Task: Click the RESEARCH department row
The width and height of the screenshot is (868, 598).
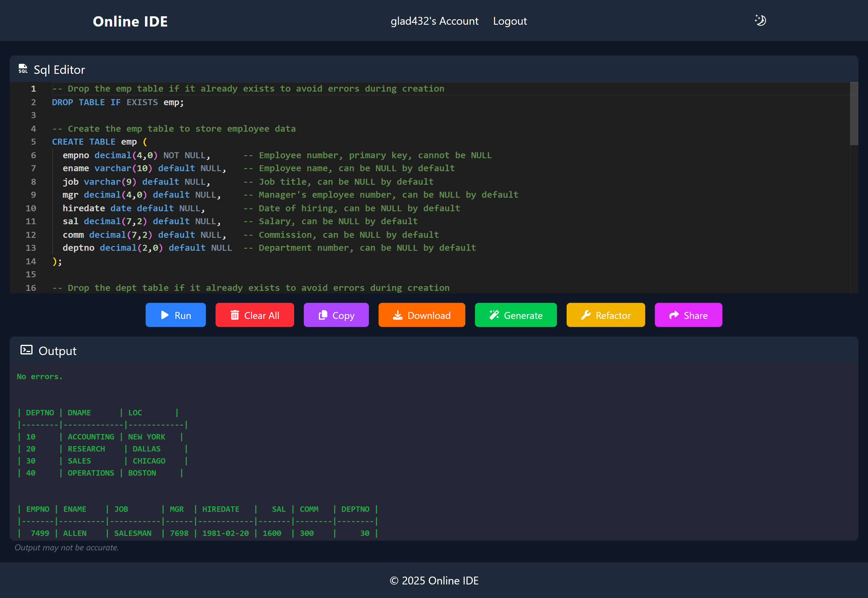Action: pos(102,449)
